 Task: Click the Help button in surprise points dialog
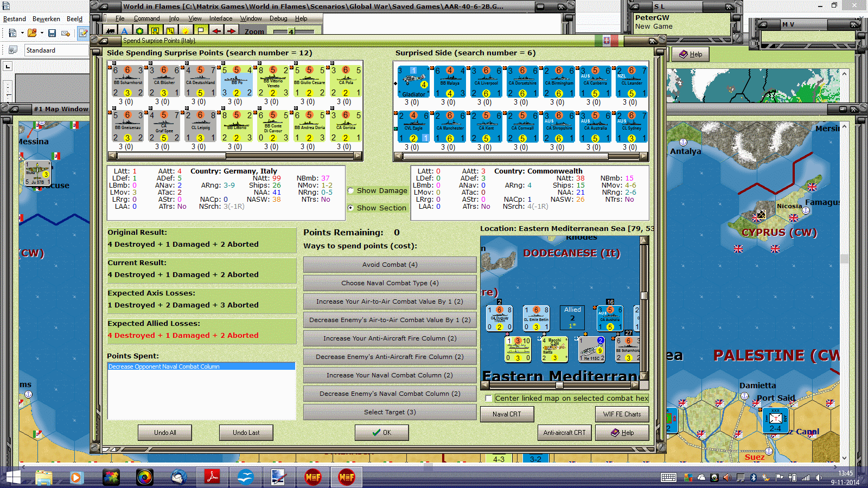pos(622,433)
